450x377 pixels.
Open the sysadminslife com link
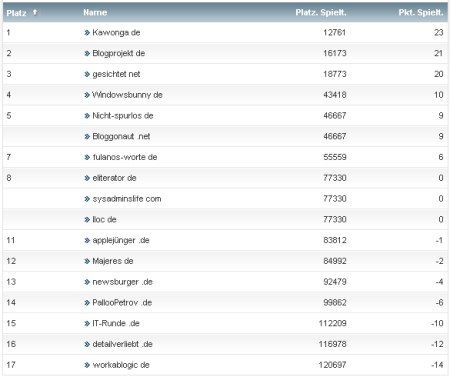click(127, 199)
